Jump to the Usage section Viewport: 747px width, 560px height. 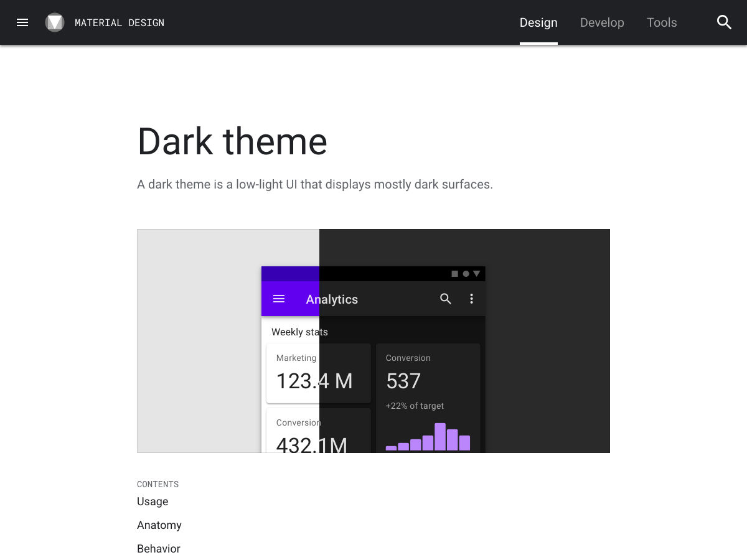coord(153,502)
